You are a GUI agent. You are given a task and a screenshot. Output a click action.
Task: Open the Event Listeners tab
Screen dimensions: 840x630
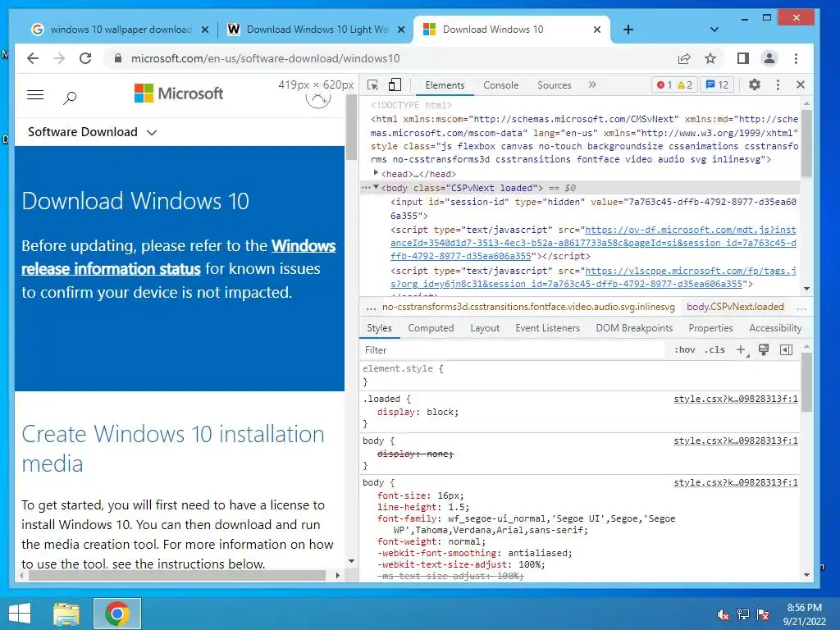547,328
